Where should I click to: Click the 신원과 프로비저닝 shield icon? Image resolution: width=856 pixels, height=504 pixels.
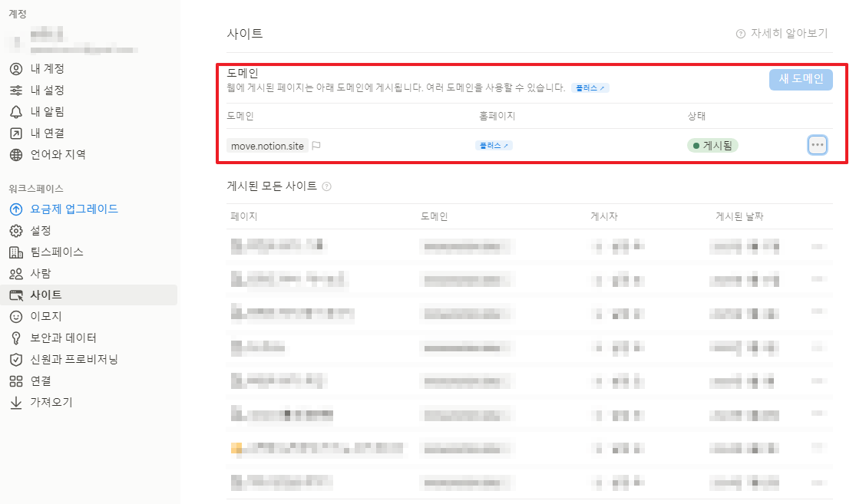click(16, 360)
